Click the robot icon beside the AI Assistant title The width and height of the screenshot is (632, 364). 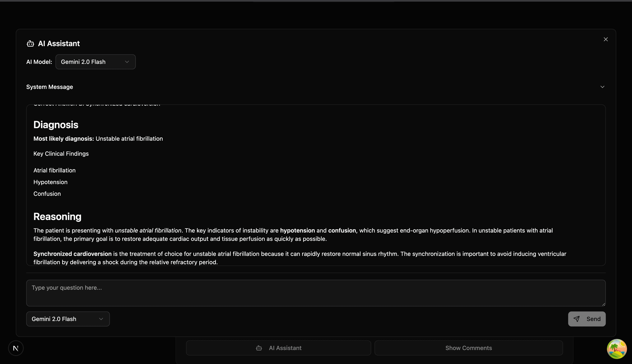[x=30, y=43]
